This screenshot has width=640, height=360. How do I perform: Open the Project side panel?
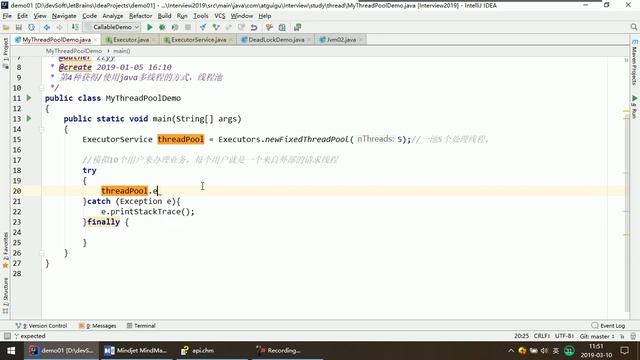5,53
